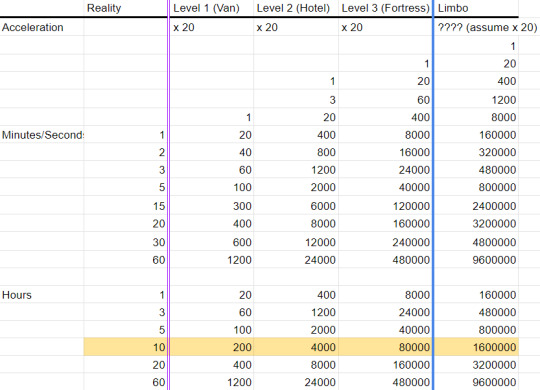Select the '???? (assume x 20)' cell
540x390 pixels.
487,27
